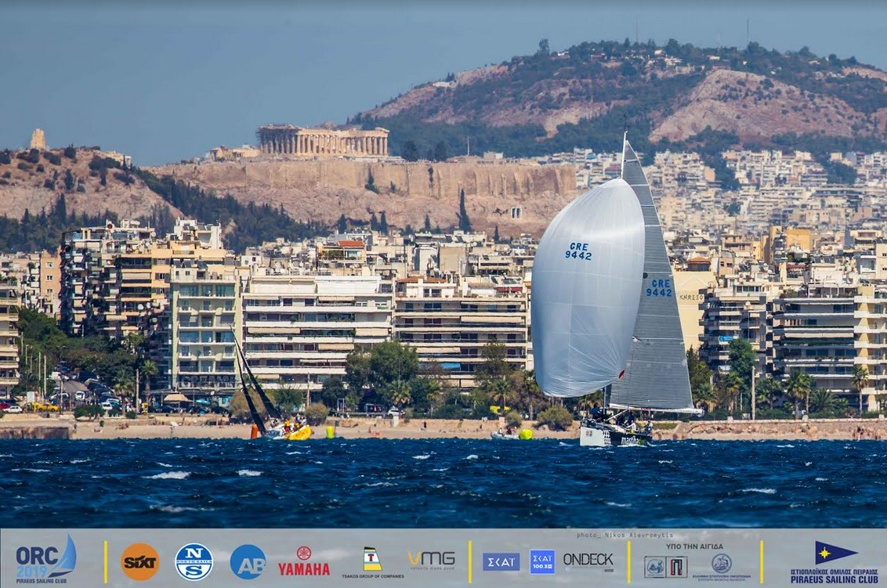The image size is (887, 588).
Task: Click the Hellenic Sailing Federation round emblem
Action: (721, 564)
